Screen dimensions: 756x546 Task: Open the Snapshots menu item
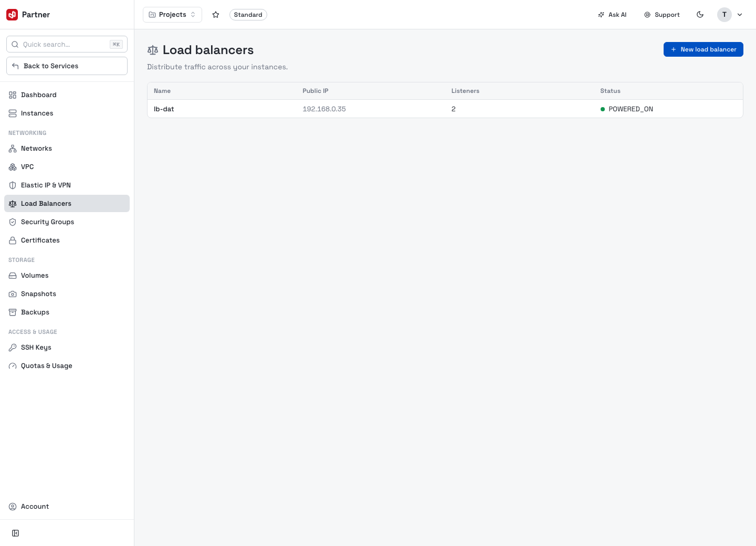(x=67, y=294)
